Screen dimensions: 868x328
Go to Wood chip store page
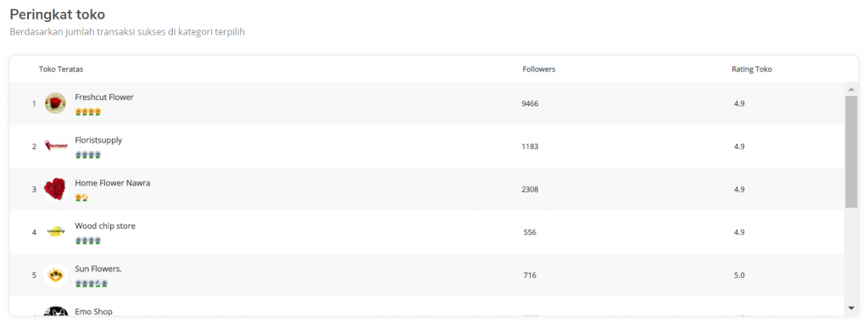coord(105,226)
